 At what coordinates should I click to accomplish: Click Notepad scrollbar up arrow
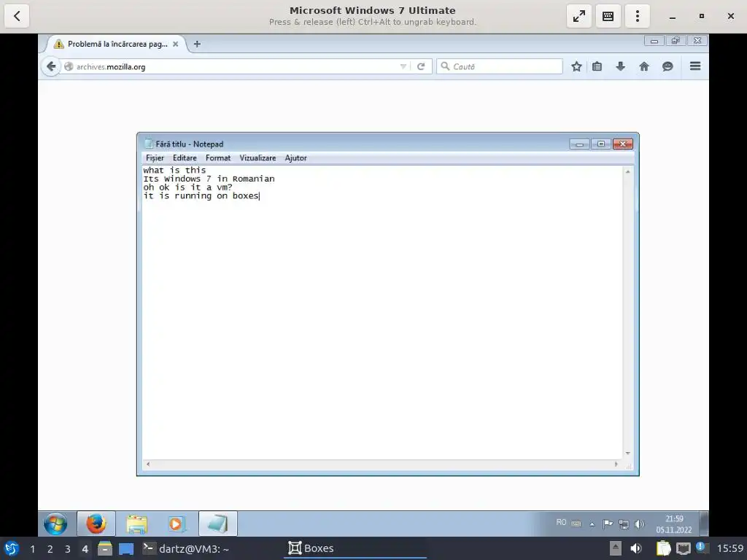point(627,171)
